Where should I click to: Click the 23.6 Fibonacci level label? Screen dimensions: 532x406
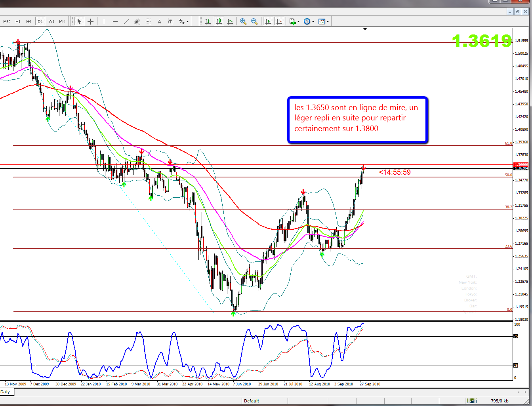coord(509,246)
